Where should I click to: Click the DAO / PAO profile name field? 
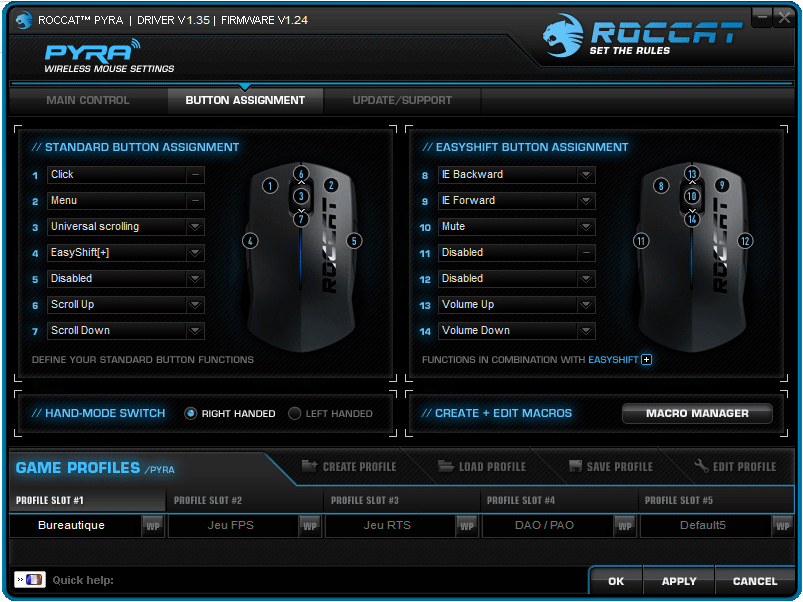click(x=547, y=525)
